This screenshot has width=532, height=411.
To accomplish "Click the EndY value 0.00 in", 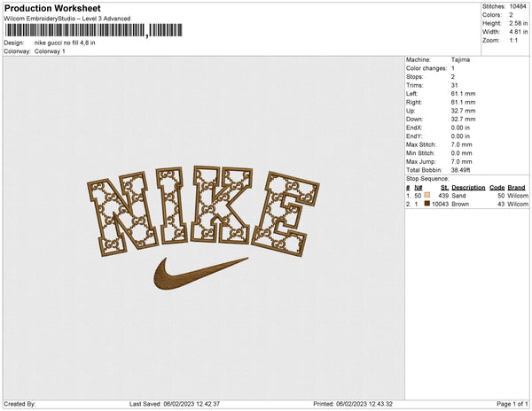I will pos(460,136).
